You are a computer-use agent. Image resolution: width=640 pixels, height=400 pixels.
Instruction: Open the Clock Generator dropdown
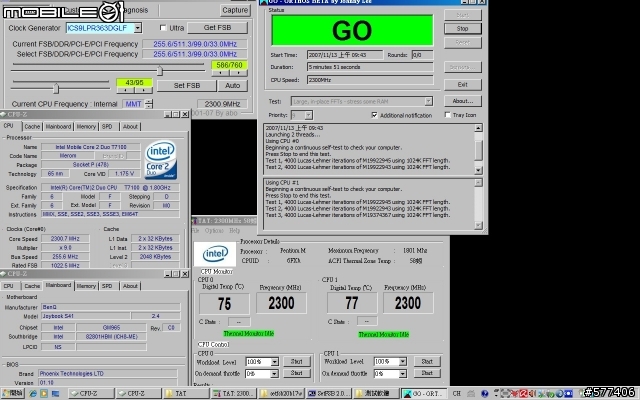pos(138,28)
